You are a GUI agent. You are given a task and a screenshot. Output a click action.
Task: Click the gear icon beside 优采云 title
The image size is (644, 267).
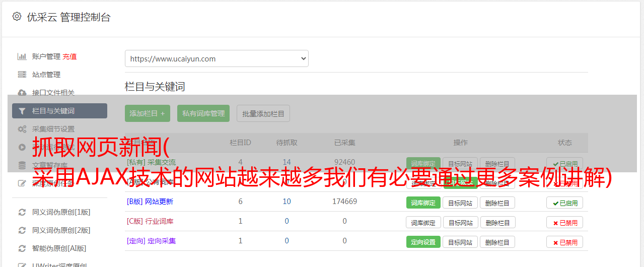[x=17, y=17]
